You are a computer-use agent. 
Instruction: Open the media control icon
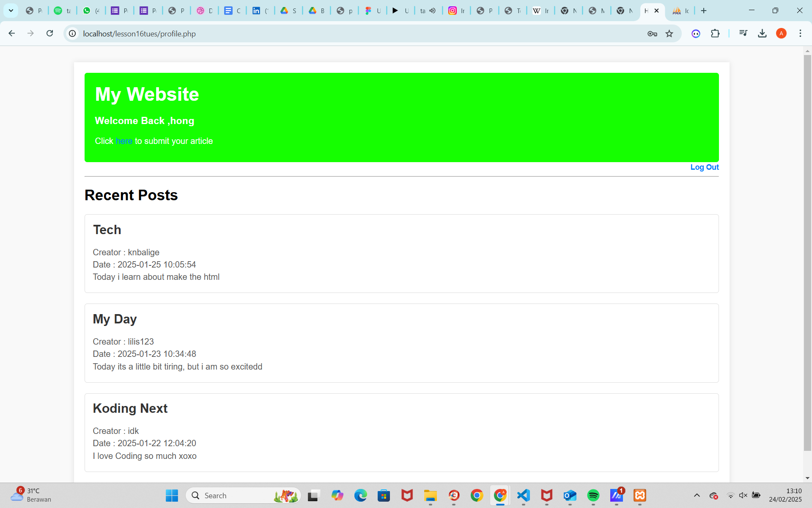click(743, 33)
